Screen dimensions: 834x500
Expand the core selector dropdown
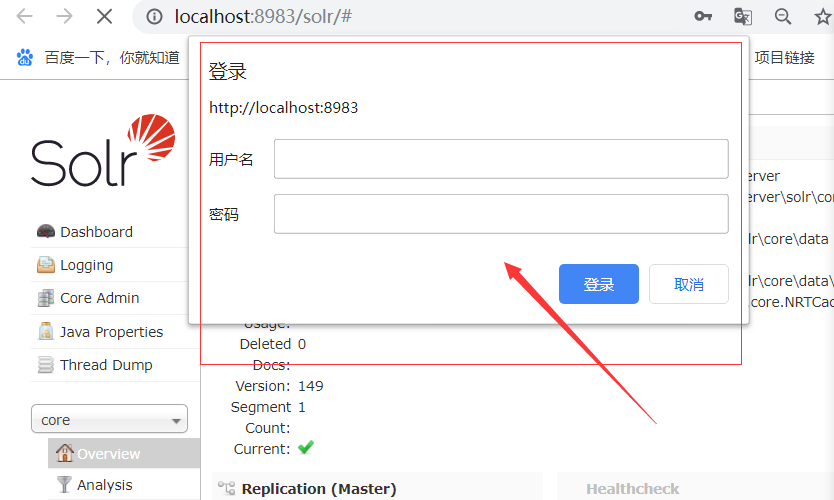[x=110, y=419]
